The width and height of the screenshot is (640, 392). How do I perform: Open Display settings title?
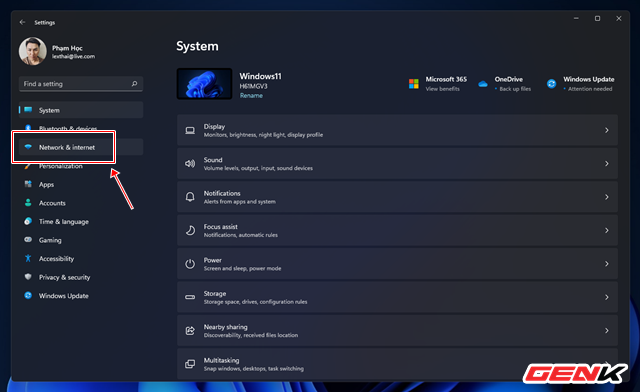pos(214,127)
